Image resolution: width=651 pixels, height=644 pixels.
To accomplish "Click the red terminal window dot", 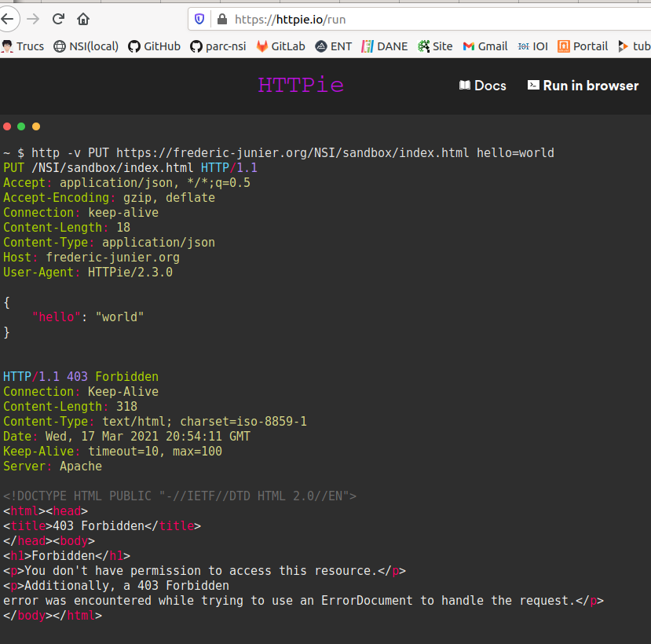I will tap(7, 126).
